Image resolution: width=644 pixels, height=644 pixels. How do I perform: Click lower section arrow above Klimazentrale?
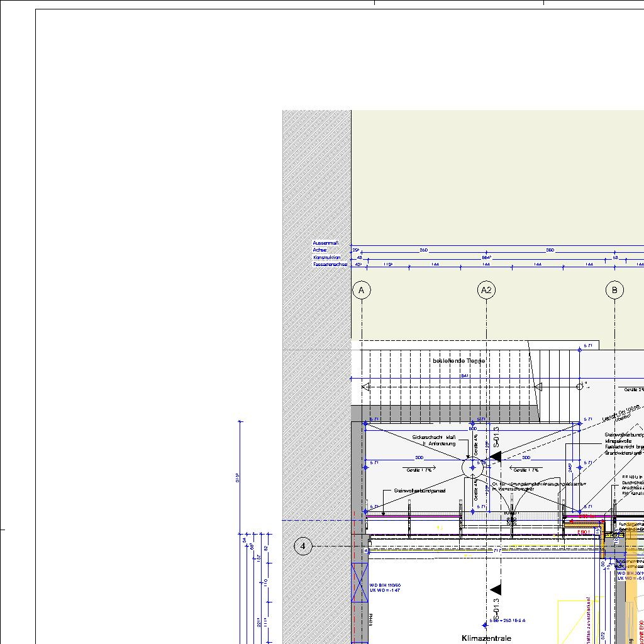tap(496, 589)
